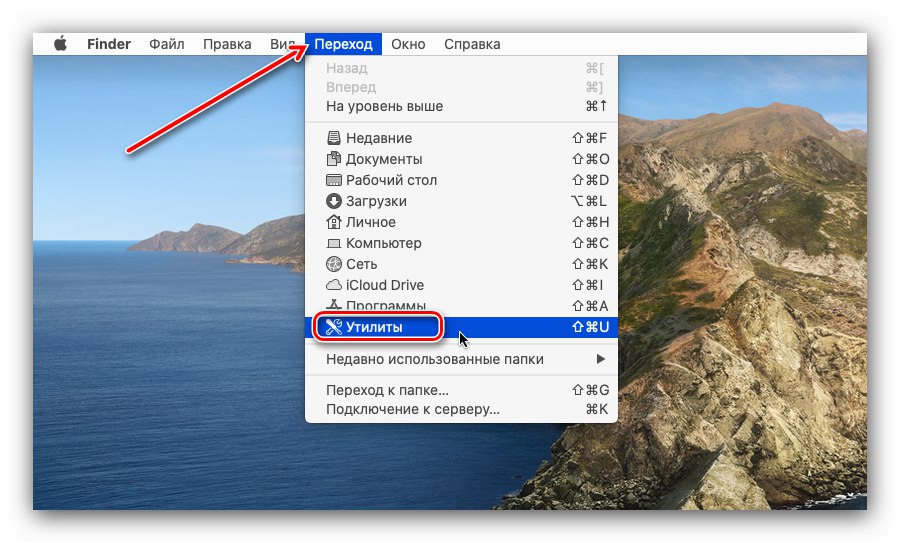Open the Файл menu

tap(166, 44)
